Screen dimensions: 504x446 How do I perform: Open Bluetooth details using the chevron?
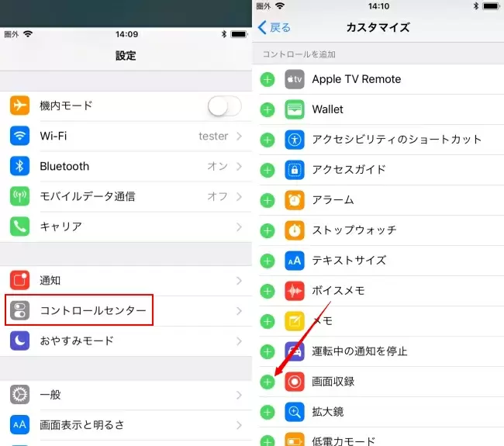tap(239, 167)
